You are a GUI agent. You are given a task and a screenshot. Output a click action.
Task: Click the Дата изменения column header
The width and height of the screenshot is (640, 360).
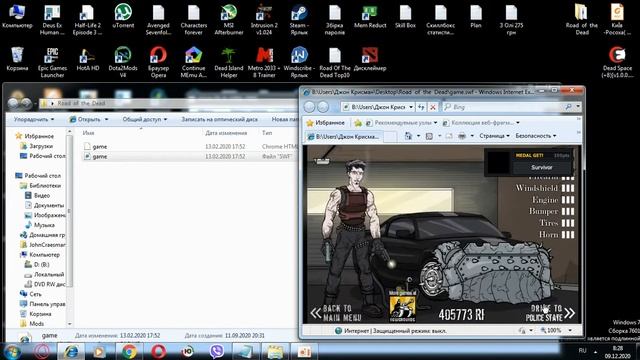226,133
